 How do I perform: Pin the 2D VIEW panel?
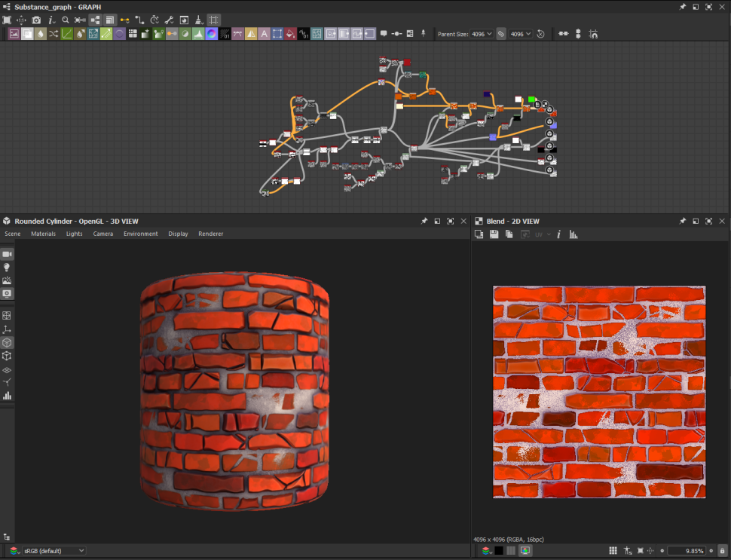tap(683, 221)
